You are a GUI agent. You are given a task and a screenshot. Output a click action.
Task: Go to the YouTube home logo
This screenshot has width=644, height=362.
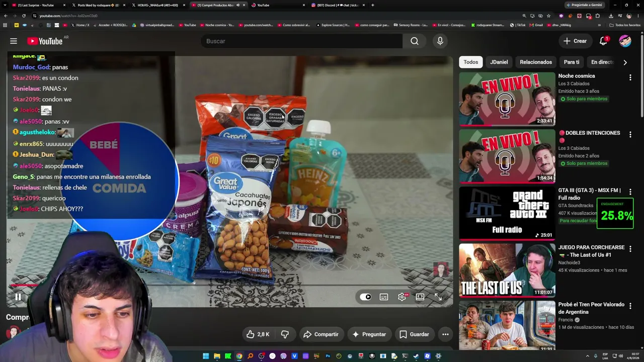[x=45, y=41]
